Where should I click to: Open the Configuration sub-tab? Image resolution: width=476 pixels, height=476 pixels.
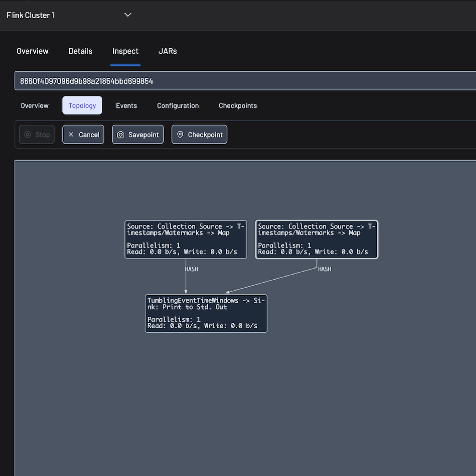178,106
